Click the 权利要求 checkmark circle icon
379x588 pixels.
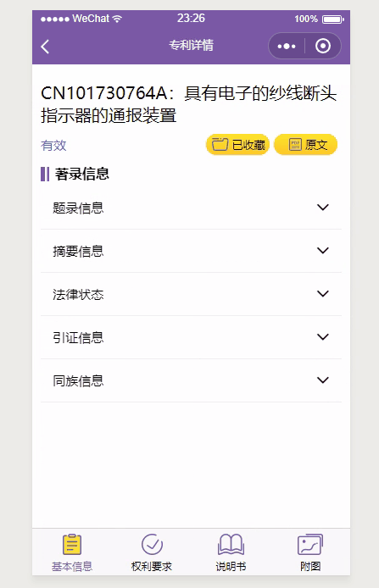click(x=152, y=544)
